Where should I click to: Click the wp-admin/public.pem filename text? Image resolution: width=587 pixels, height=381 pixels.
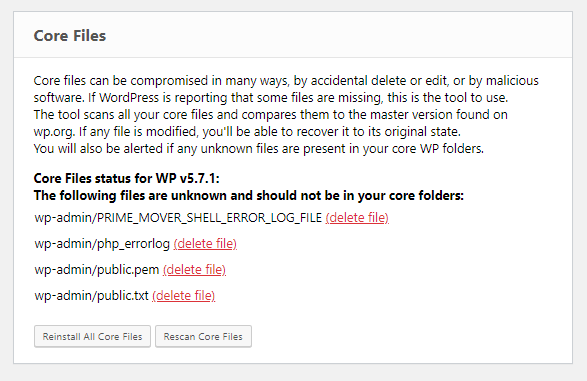pyautogui.click(x=97, y=269)
